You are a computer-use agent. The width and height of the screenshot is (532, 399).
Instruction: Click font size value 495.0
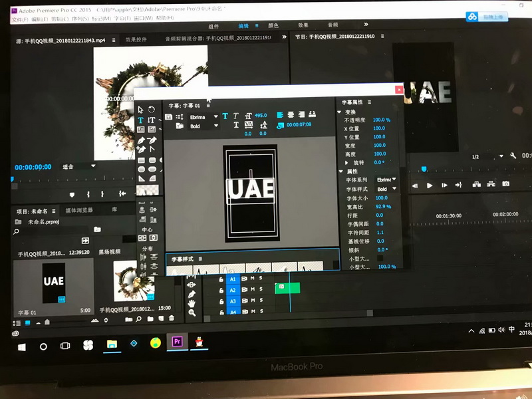pyautogui.click(x=261, y=115)
